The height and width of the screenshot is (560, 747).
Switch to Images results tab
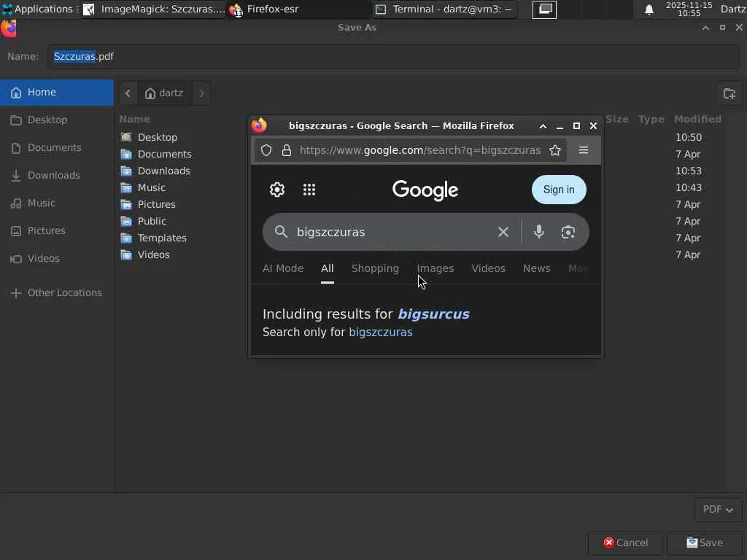[436, 268]
